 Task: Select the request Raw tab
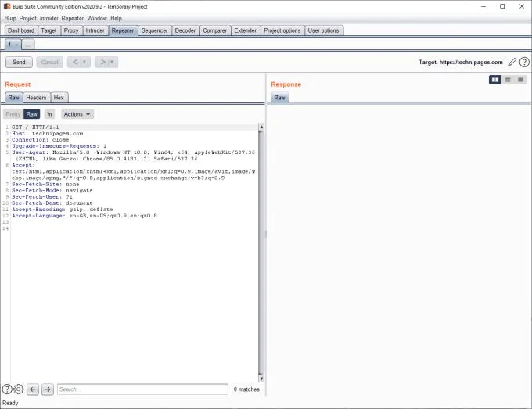point(13,98)
